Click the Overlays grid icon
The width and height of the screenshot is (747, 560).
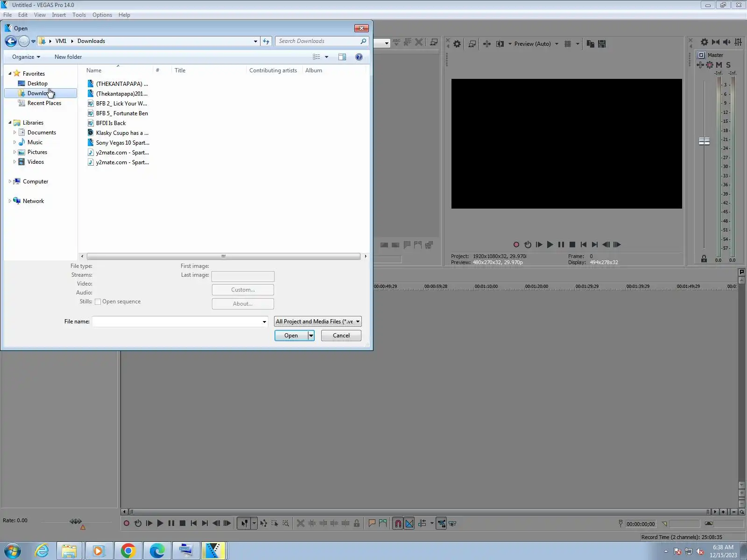568,44
